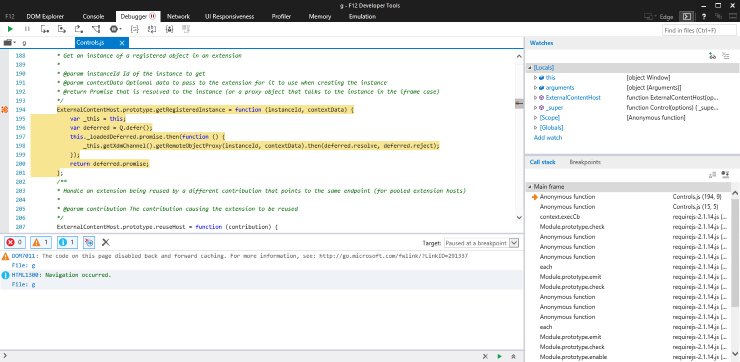Expand the [Globals] node
This screenshot has width=740, height=362.
pyautogui.click(x=535, y=127)
